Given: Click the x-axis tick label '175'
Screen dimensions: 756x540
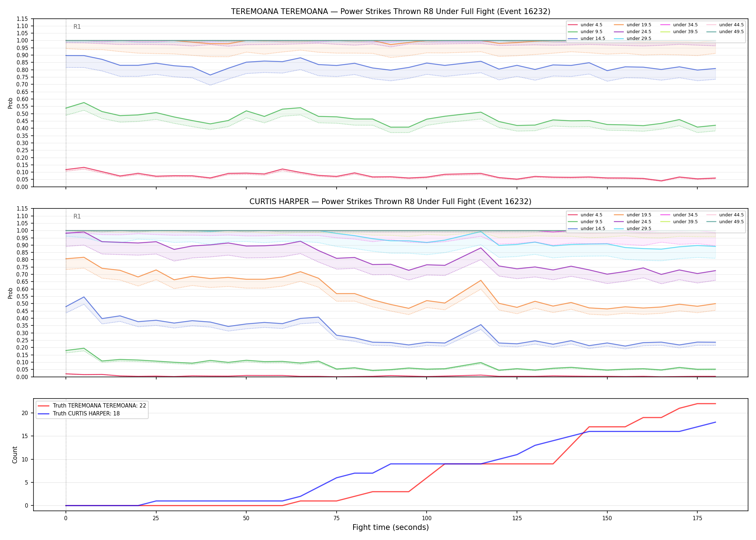Looking at the screenshot, I should click(697, 518).
